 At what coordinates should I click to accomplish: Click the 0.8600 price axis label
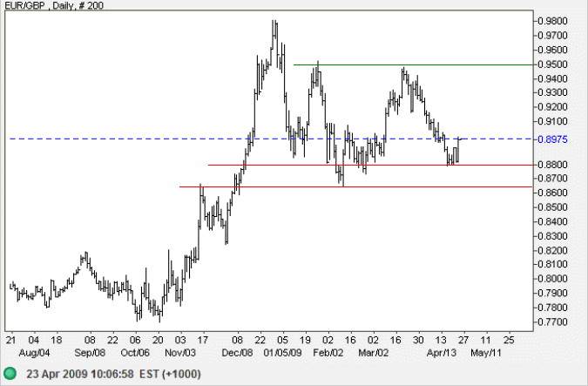(x=553, y=193)
